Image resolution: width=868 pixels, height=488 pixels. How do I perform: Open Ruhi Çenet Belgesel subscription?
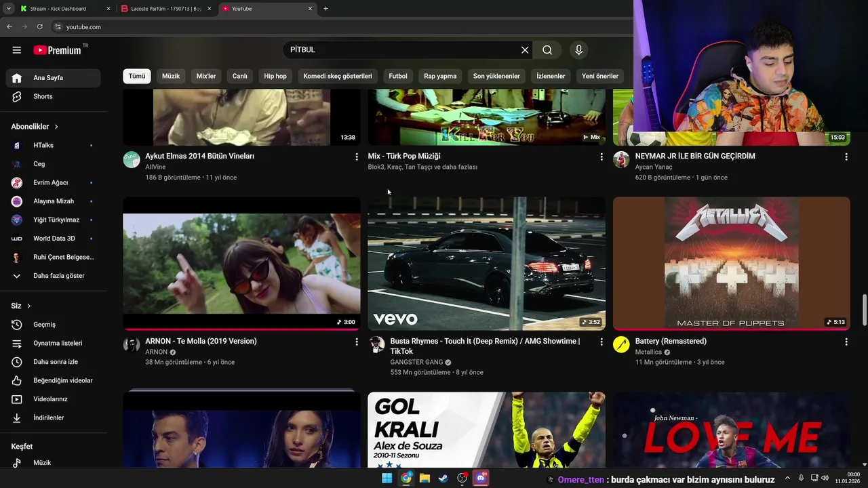pos(53,257)
